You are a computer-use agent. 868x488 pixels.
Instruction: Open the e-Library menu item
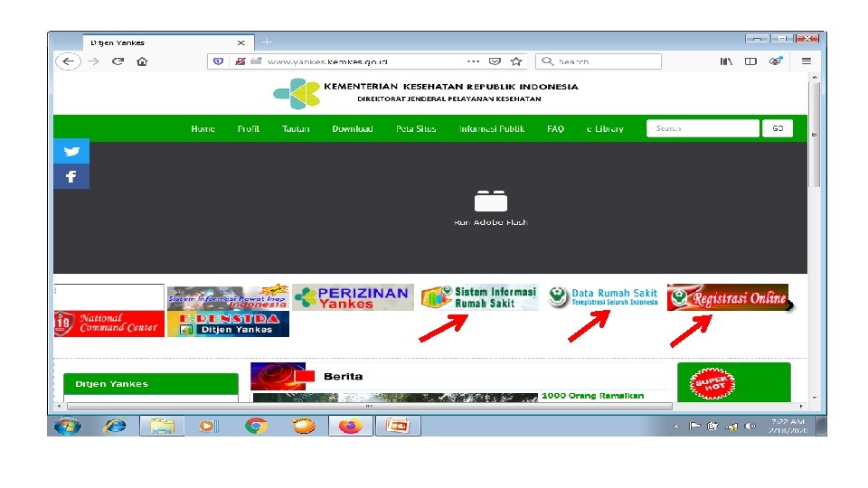[x=605, y=128]
